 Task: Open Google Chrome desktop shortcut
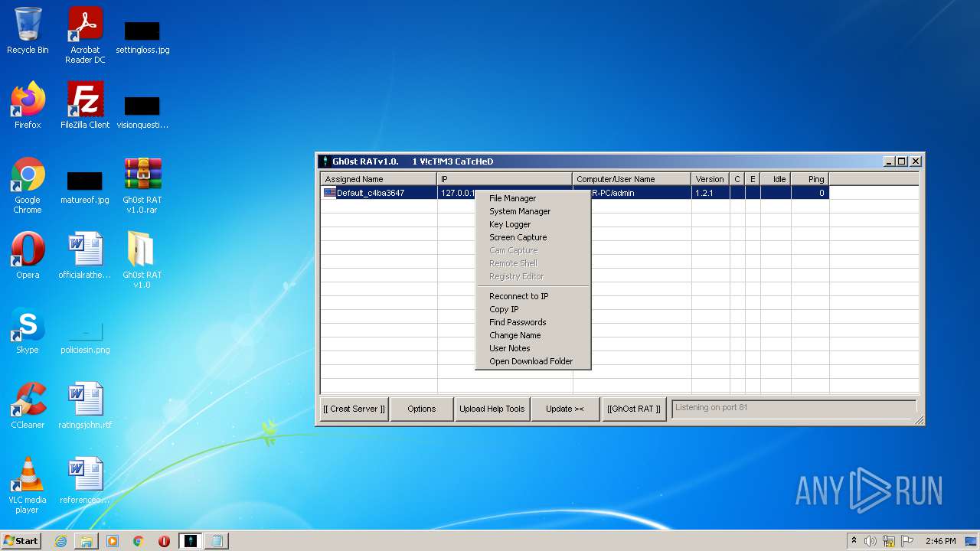(x=28, y=185)
